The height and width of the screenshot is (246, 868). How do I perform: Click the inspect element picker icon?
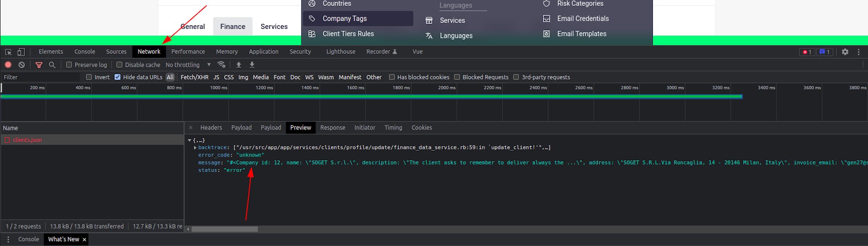(x=8, y=52)
